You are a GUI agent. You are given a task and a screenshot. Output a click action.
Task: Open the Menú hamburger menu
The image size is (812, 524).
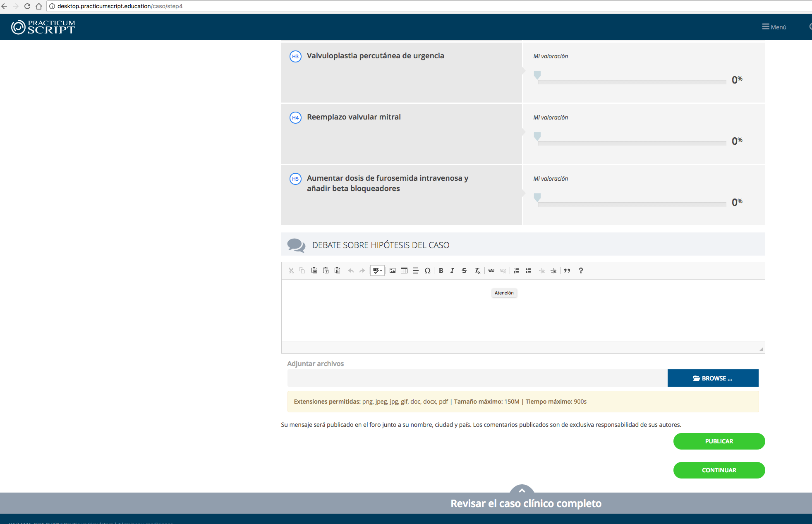[x=774, y=27]
